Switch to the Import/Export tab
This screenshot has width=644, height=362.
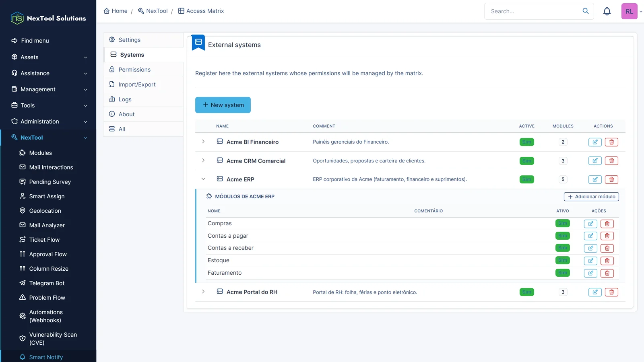[x=143, y=84]
